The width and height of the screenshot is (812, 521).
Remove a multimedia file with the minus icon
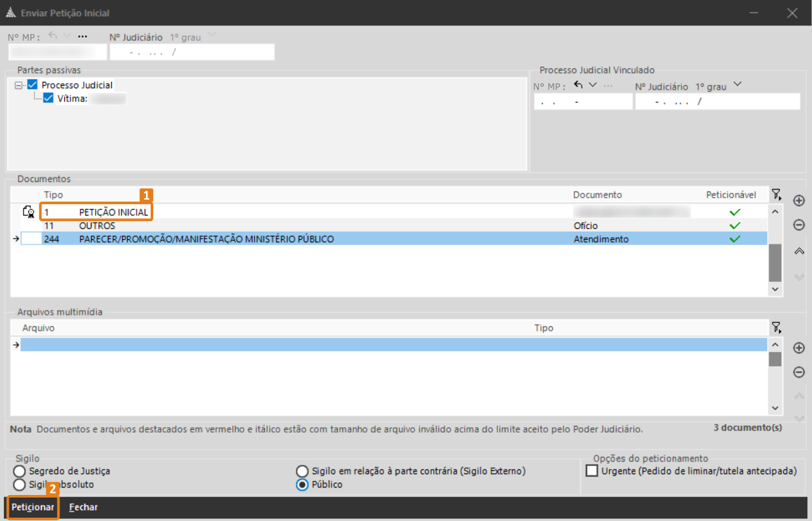[x=799, y=372]
